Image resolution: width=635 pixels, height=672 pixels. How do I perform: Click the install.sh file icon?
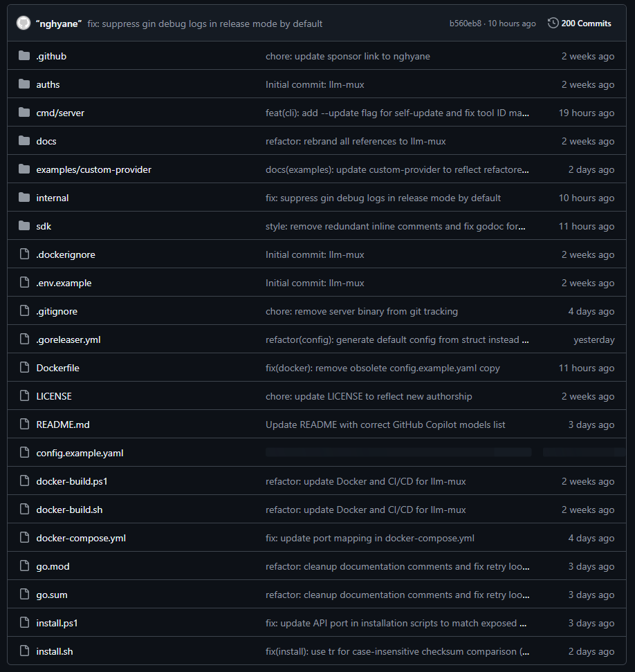click(24, 651)
